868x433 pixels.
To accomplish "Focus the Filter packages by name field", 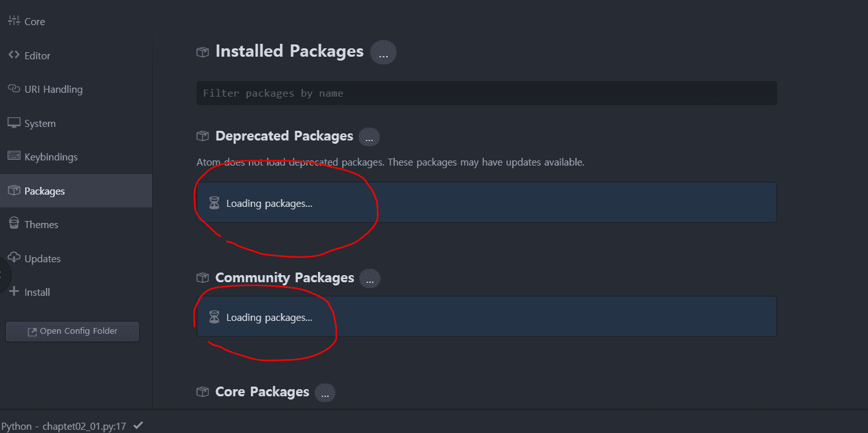I will tap(486, 93).
